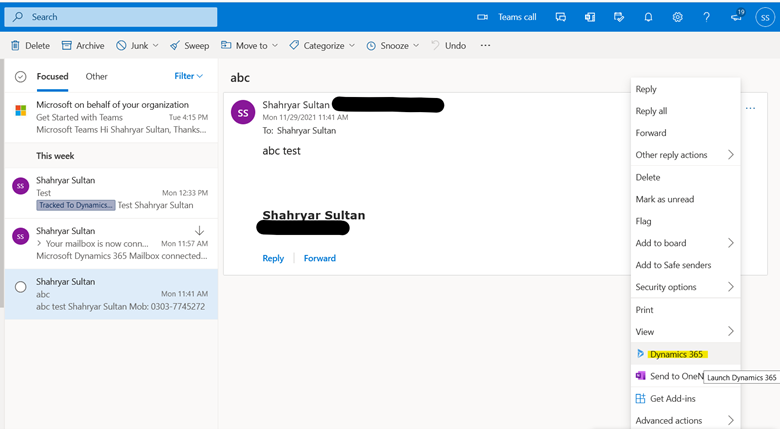Switch to the Focused tab
The height and width of the screenshot is (429, 780).
pos(52,77)
